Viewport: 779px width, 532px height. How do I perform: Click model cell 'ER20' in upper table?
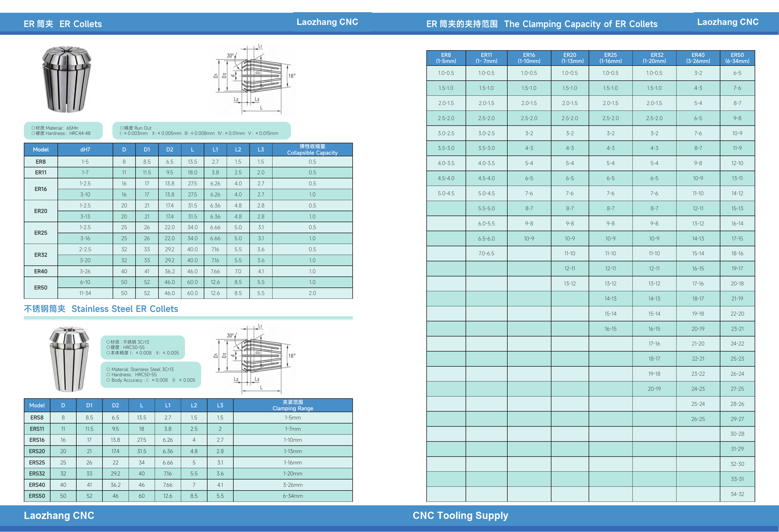click(x=41, y=211)
